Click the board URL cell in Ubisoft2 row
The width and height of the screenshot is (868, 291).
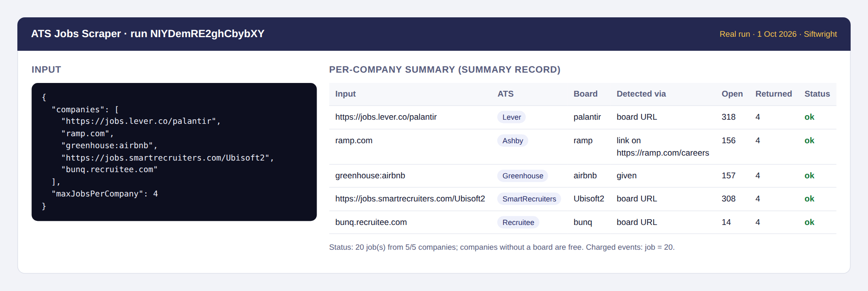tap(637, 199)
